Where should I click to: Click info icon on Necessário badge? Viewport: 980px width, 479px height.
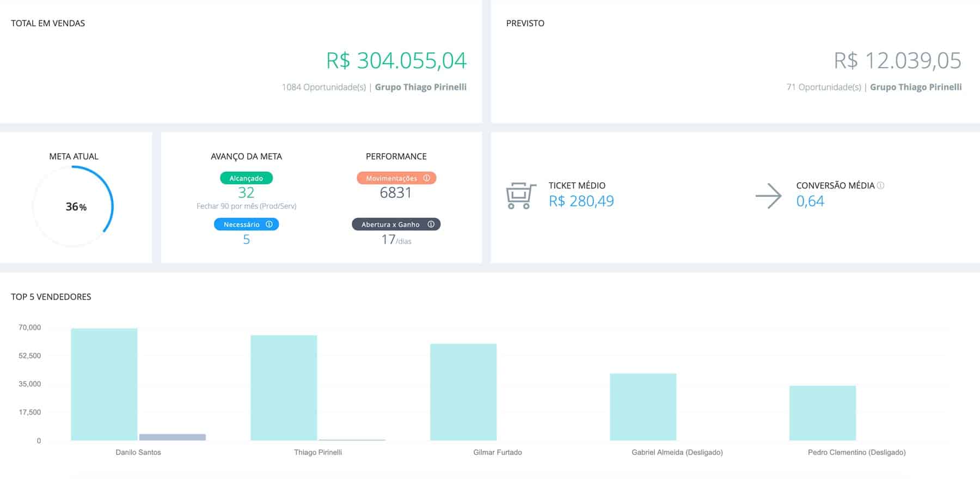[269, 225]
